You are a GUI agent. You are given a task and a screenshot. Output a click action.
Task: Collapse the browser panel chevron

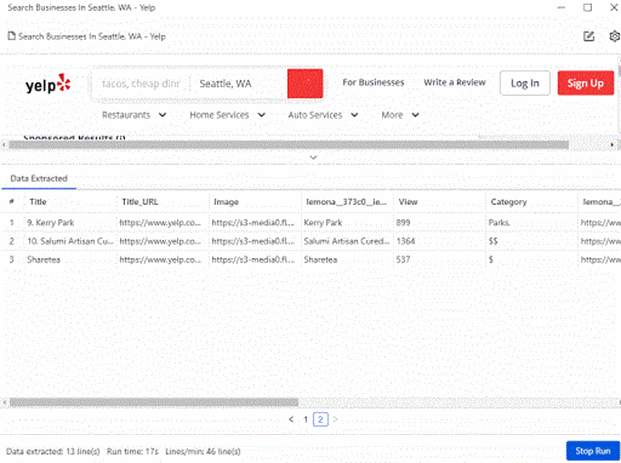pyautogui.click(x=313, y=158)
